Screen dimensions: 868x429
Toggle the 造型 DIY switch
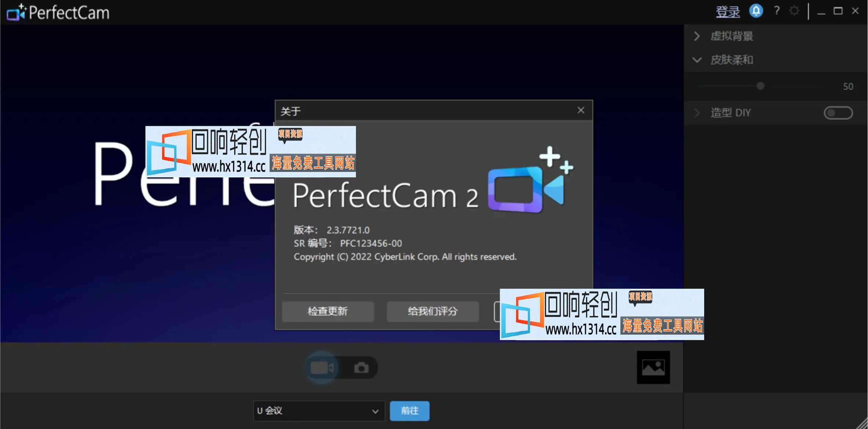pyautogui.click(x=838, y=113)
